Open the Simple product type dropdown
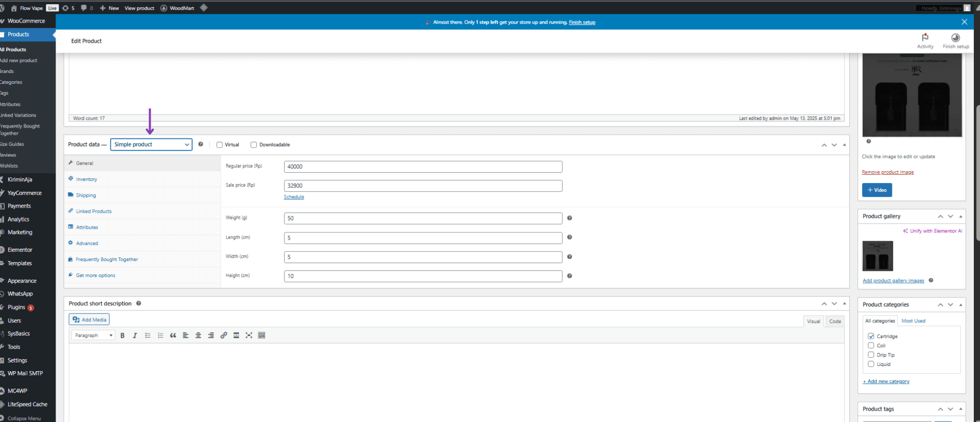 (x=151, y=144)
